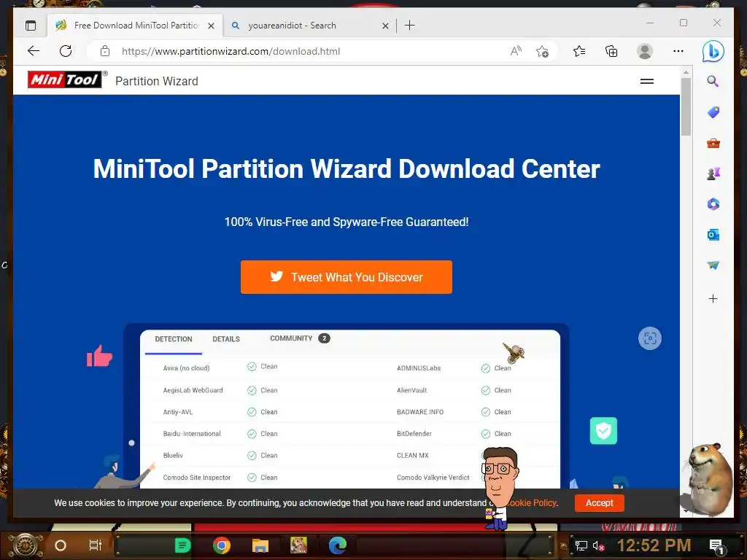747x560 pixels.
Task: Click the address bar URL
Action: (231, 51)
